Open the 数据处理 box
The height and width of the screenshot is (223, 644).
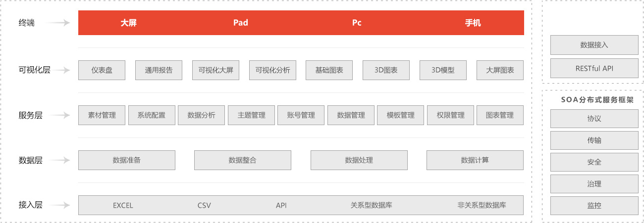click(359, 160)
